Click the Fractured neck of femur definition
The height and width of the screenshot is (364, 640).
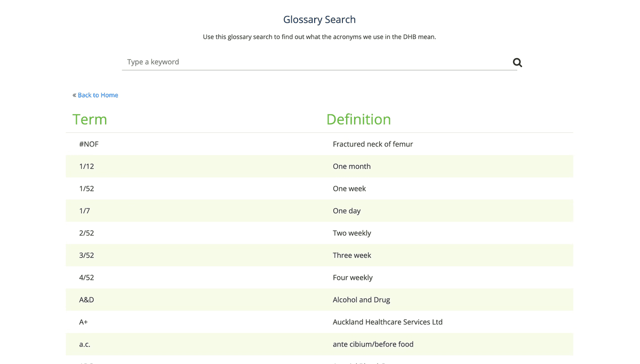pyautogui.click(x=373, y=144)
